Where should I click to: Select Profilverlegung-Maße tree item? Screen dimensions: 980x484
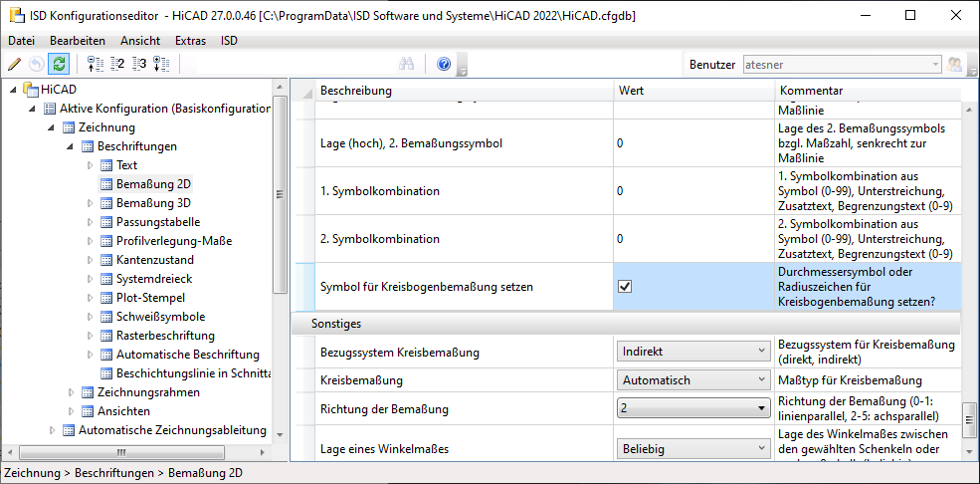pyautogui.click(x=174, y=241)
